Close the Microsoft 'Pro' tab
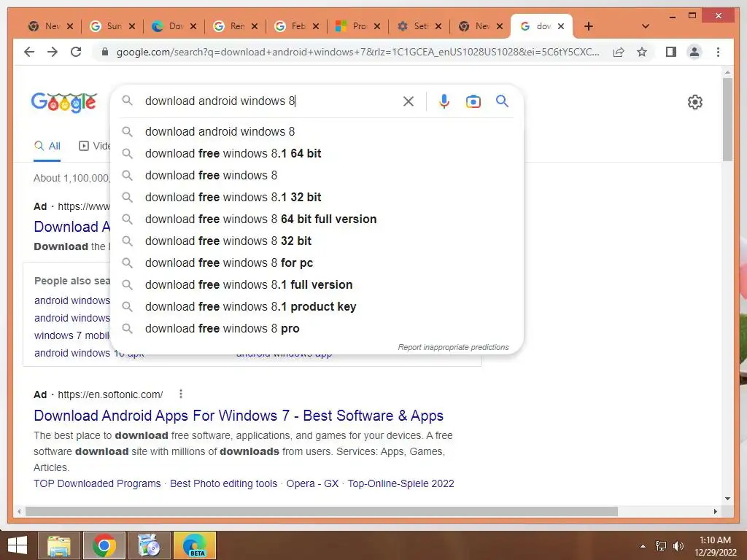 [x=377, y=26]
